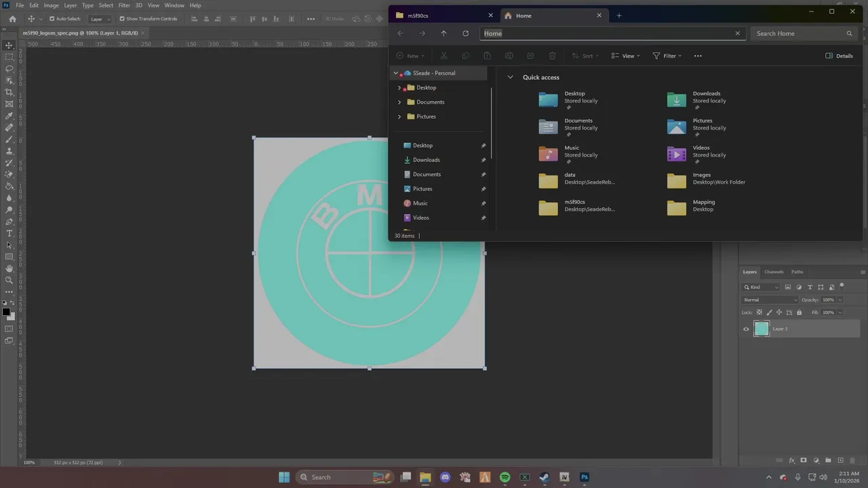Select the Paint Bucket tool
This screenshot has height=488, width=868.
[9, 186]
